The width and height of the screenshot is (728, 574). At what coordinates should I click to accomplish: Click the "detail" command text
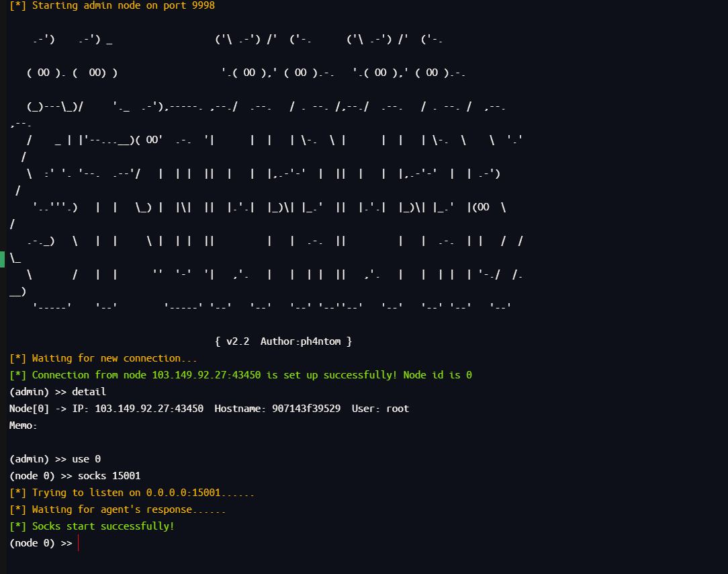pos(89,392)
